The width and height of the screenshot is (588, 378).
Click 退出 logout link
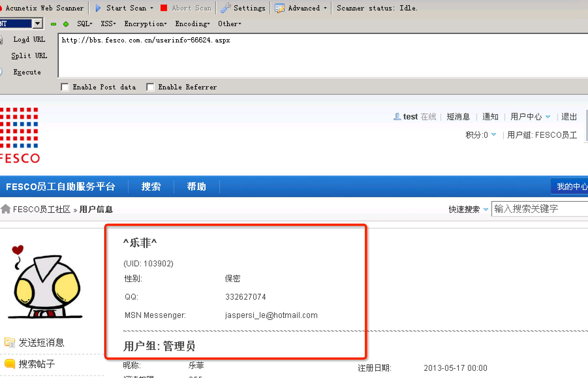click(x=569, y=117)
